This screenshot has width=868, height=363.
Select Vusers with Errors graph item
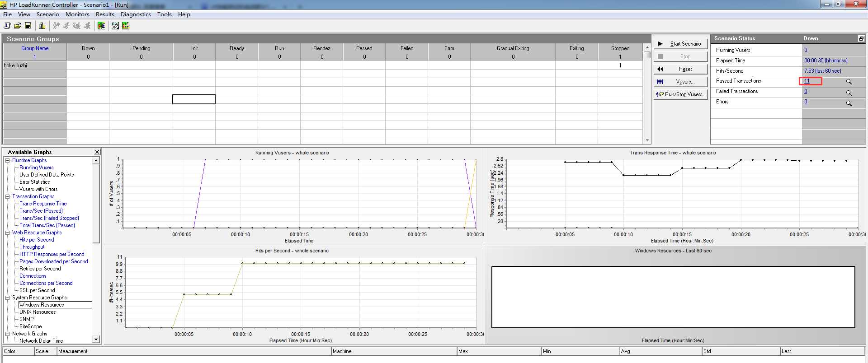tap(38, 189)
